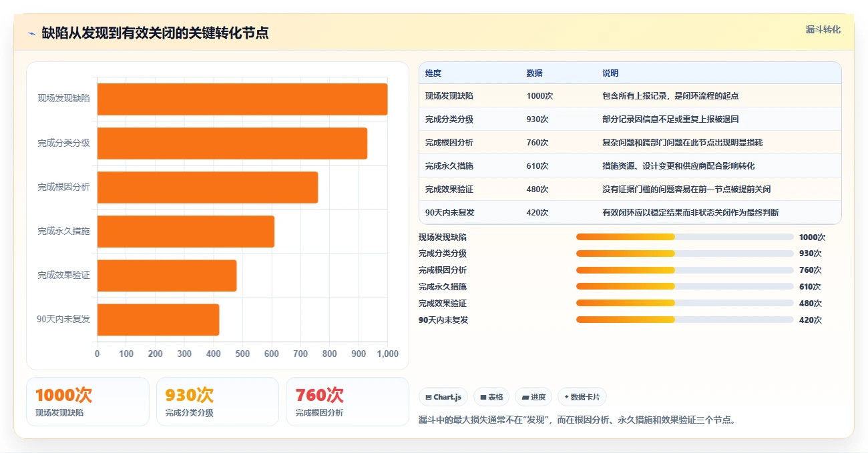Select table cell 现场发现缺陷
Image resolution: width=868 pixels, height=453 pixels.
click(x=449, y=96)
